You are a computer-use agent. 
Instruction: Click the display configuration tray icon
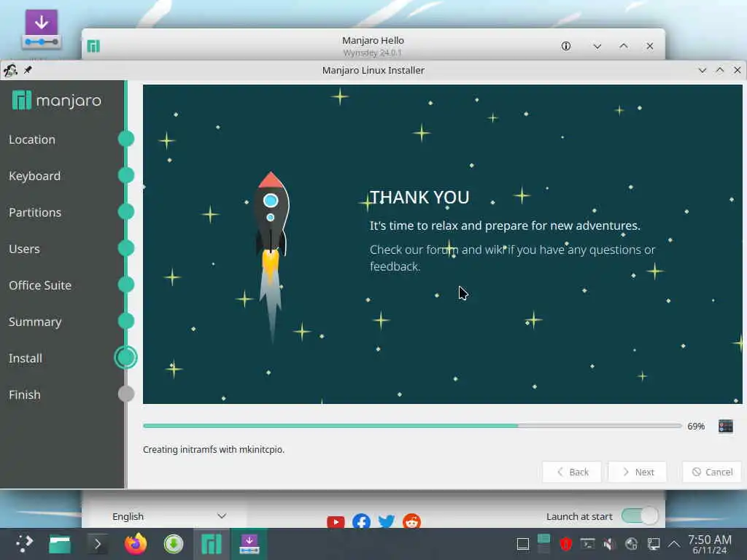[x=653, y=544]
